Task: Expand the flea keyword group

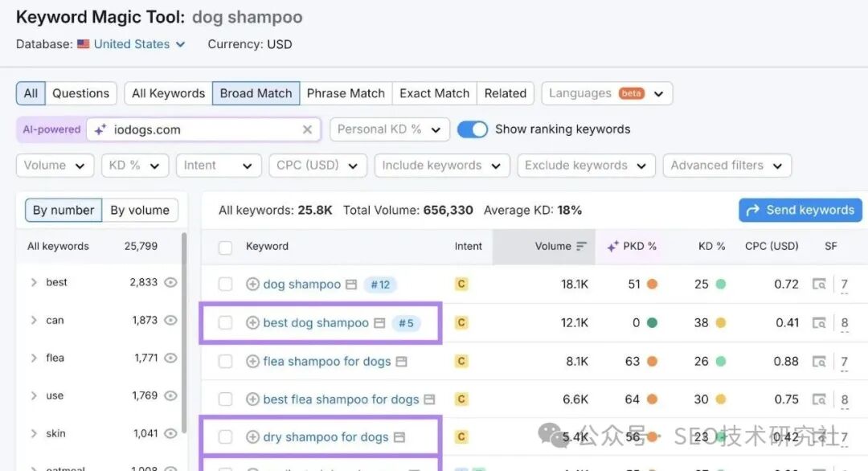Action: coord(34,358)
